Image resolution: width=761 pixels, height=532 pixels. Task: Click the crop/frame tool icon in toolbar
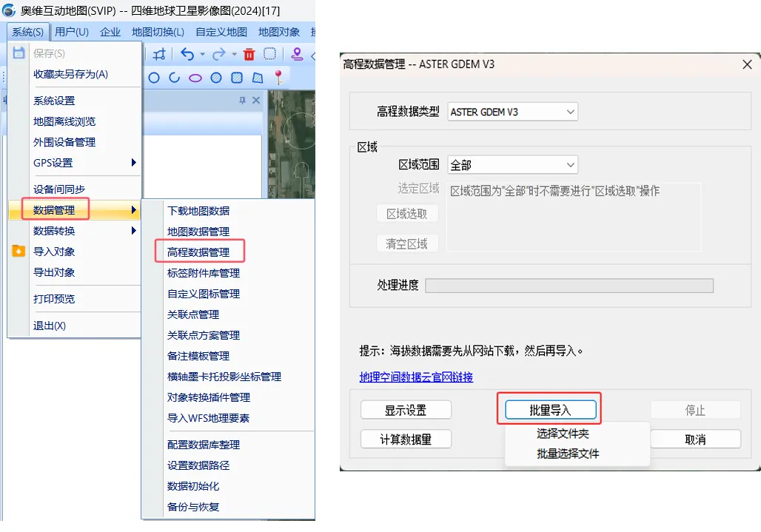pyautogui.click(x=159, y=54)
